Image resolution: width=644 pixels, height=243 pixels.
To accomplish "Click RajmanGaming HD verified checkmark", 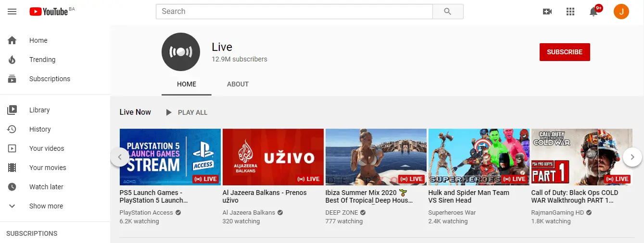I will pos(589,213).
